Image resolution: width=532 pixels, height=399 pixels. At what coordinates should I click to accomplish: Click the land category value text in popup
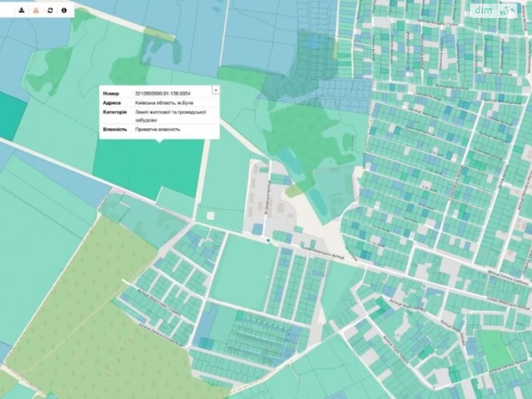point(171,116)
